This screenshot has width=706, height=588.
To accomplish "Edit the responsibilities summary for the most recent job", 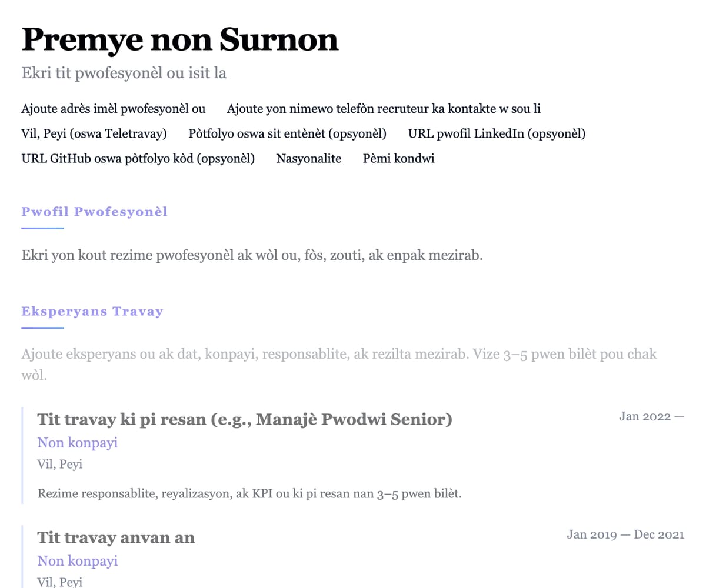I will 249,493.
